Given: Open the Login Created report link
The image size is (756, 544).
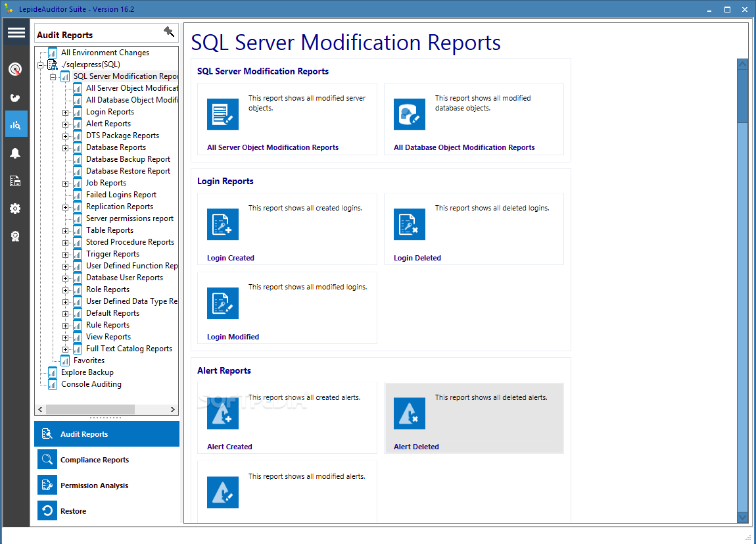Looking at the screenshot, I should pos(231,258).
